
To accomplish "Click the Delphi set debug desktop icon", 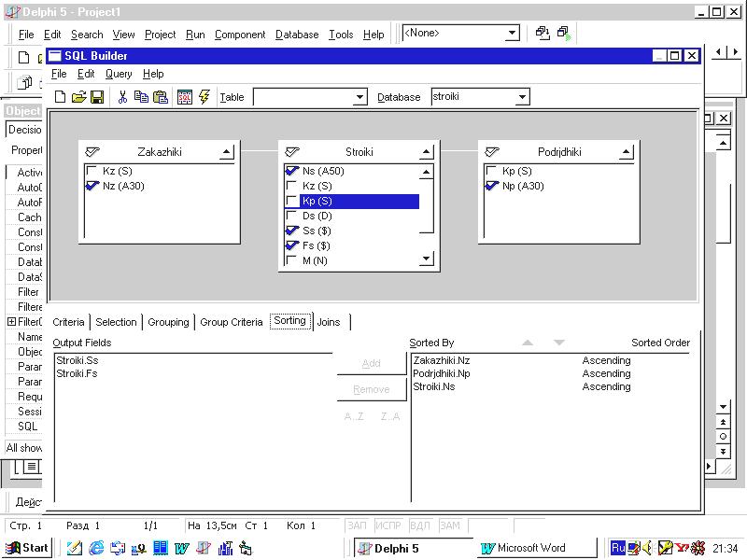I will [x=564, y=33].
